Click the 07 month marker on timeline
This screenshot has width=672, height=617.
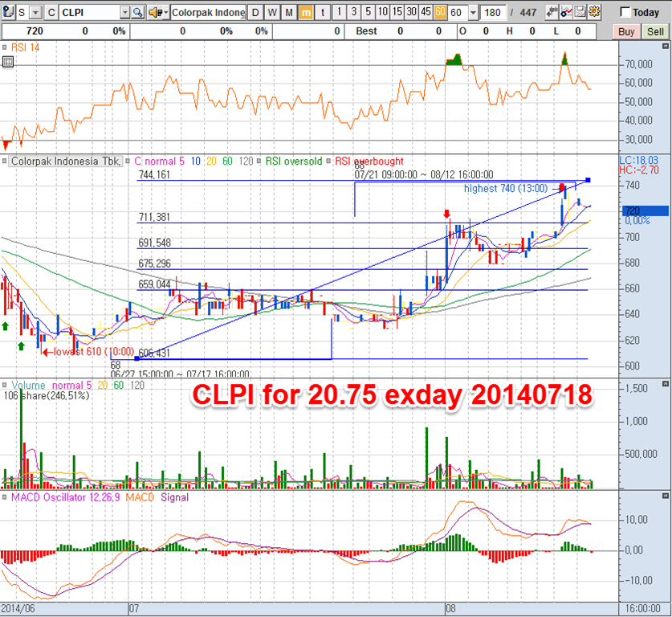click(134, 608)
